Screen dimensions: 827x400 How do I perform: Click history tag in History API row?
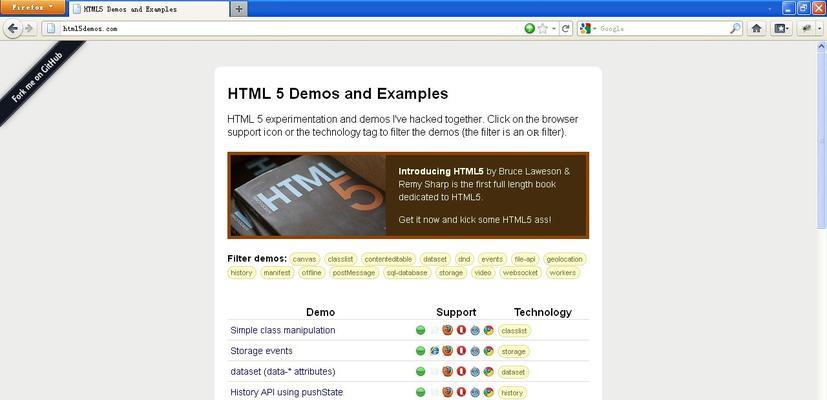point(512,393)
